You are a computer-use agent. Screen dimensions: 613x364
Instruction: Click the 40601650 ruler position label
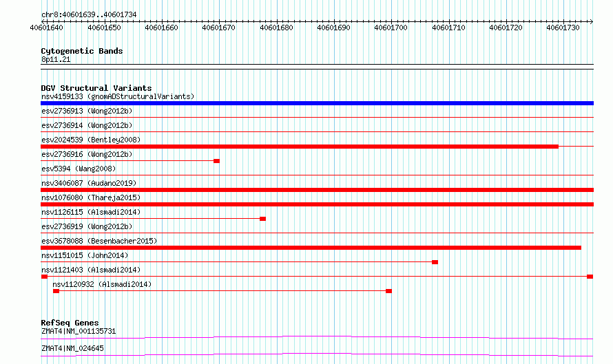pyautogui.click(x=105, y=28)
